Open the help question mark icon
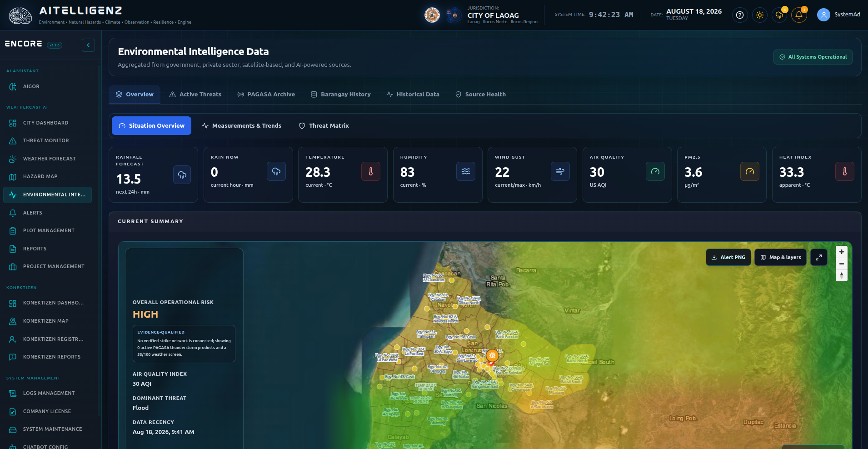Viewport: 868px width, 449px height. click(x=740, y=15)
